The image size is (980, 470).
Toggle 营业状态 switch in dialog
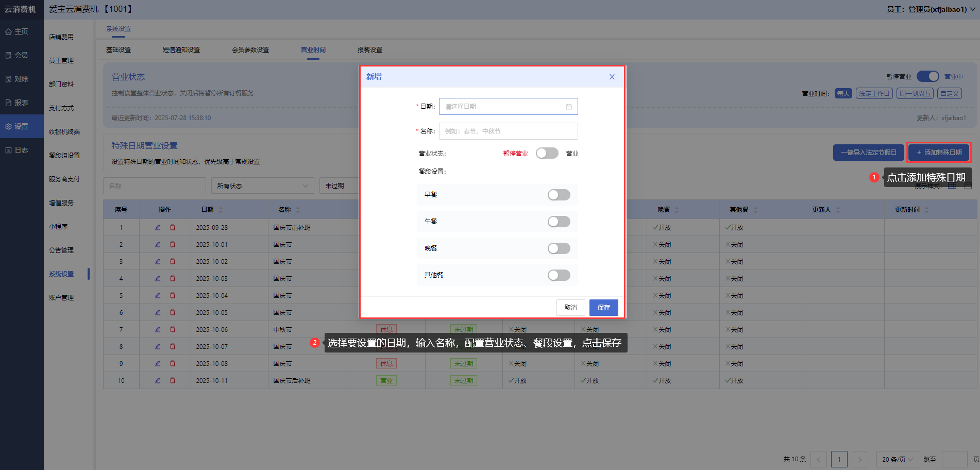coord(547,153)
